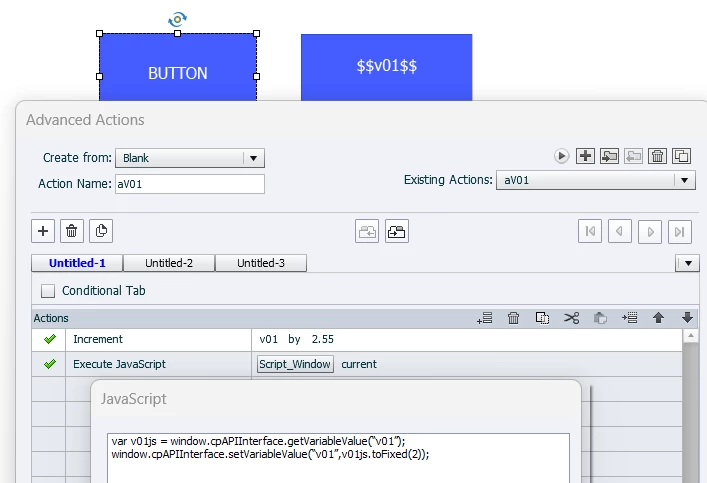The image size is (707, 483).
Task: Enable the Conditional Tab checkbox
Action: [48, 291]
